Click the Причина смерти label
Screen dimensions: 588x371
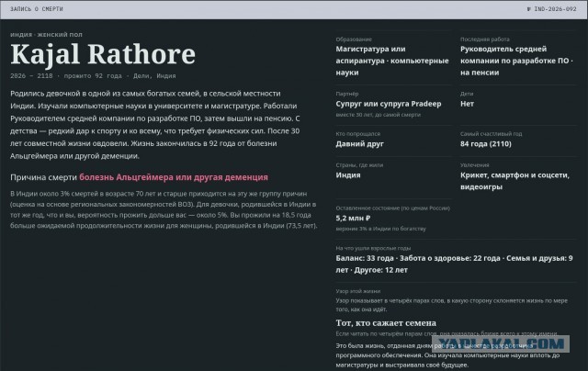[x=43, y=177]
